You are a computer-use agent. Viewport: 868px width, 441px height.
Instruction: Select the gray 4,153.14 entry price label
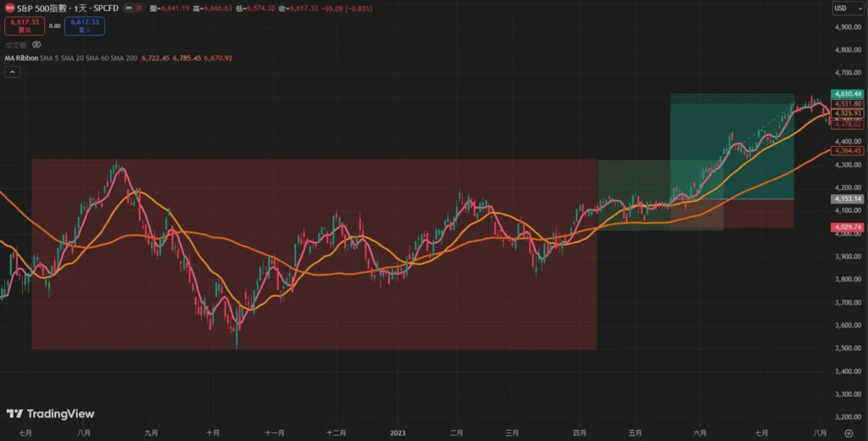pos(848,198)
